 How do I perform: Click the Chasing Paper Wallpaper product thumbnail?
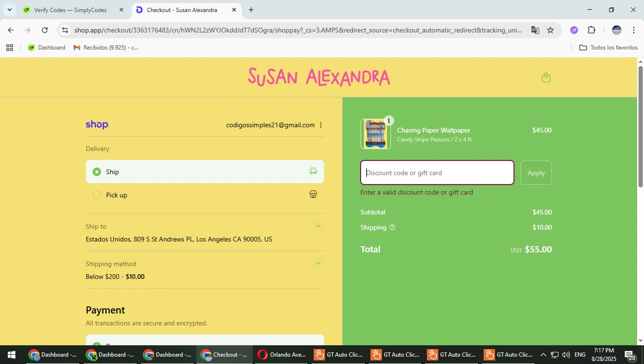tap(376, 134)
